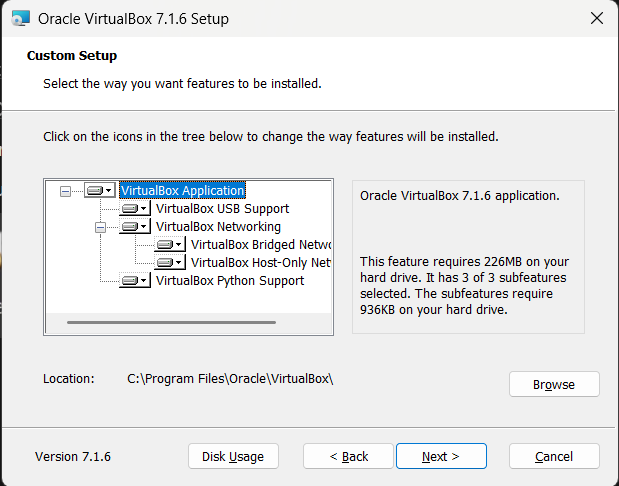The width and height of the screenshot is (619, 486).
Task: Proceed by clicking Next
Action: pyautogui.click(x=441, y=457)
